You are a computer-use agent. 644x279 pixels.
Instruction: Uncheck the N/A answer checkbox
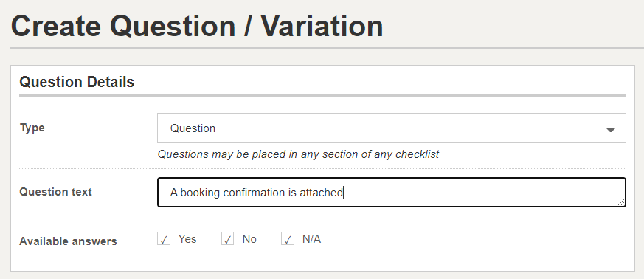pyautogui.click(x=288, y=238)
